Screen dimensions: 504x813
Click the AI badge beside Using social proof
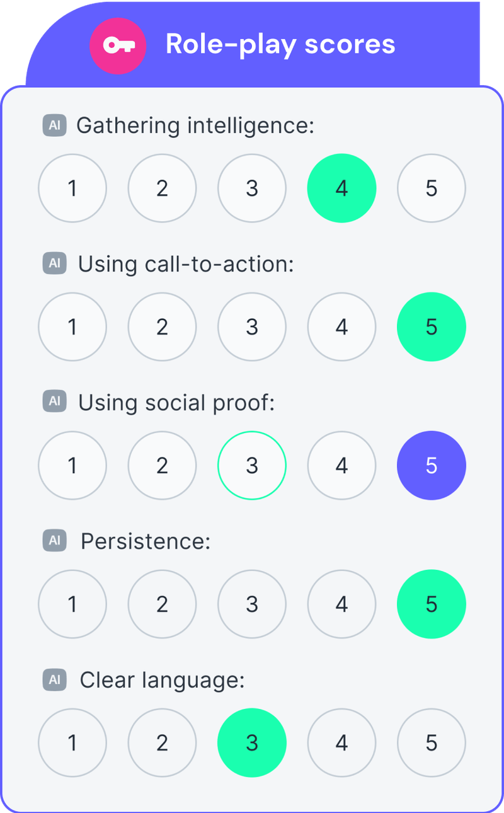55,402
